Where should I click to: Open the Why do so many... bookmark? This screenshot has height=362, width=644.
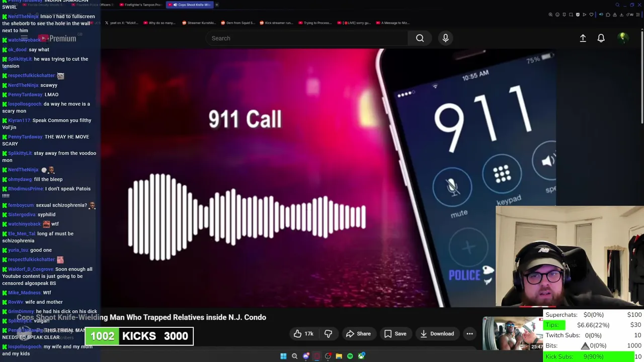[x=159, y=23]
